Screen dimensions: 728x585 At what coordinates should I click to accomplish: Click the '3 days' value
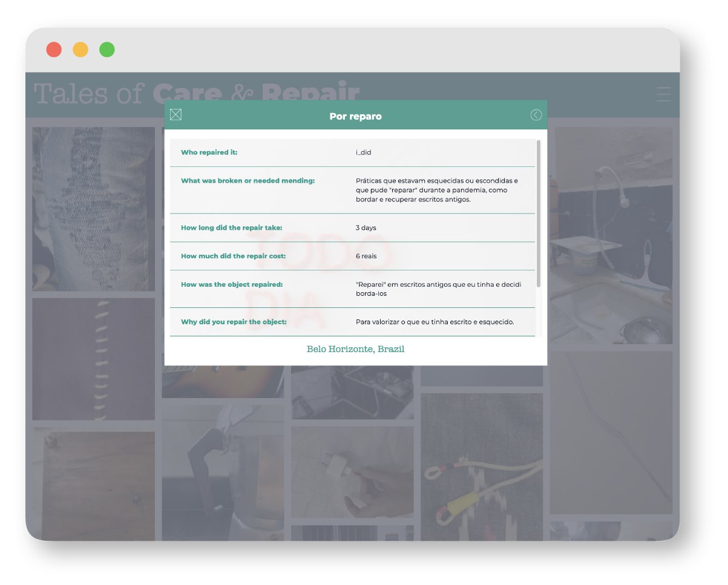(366, 228)
